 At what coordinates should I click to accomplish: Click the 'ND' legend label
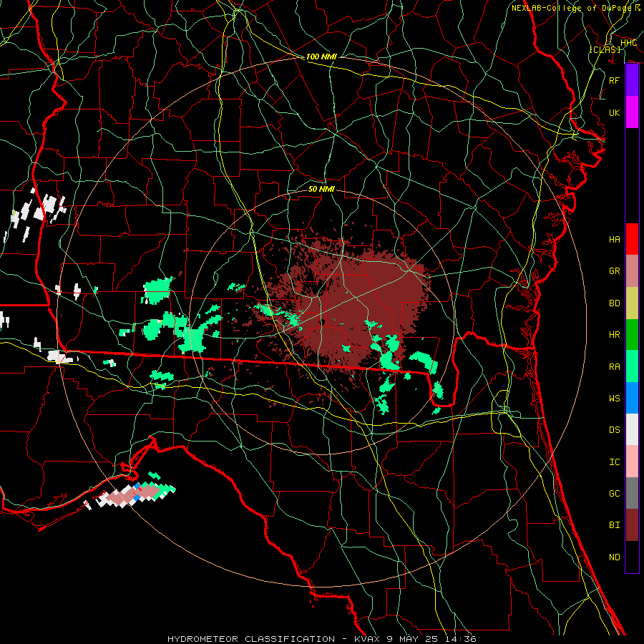pyautogui.click(x=615, y=557)
